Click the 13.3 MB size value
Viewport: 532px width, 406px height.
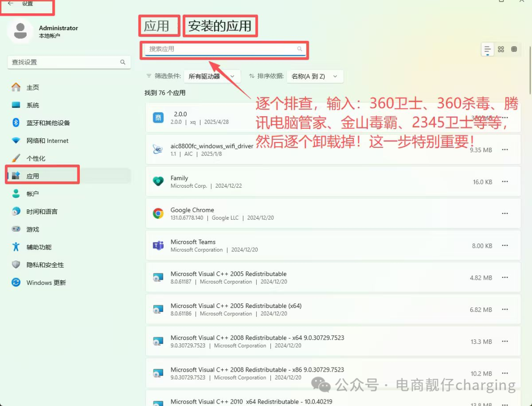[x=481, y=341]
